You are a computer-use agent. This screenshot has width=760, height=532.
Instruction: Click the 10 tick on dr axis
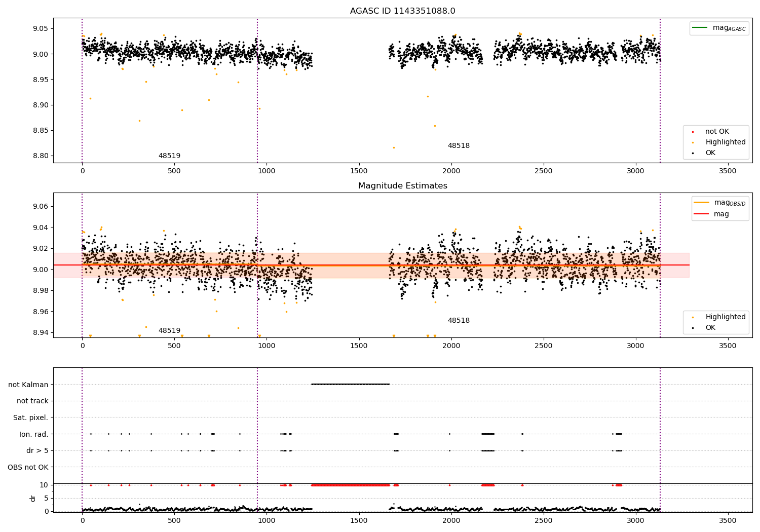tap(44, 485)
